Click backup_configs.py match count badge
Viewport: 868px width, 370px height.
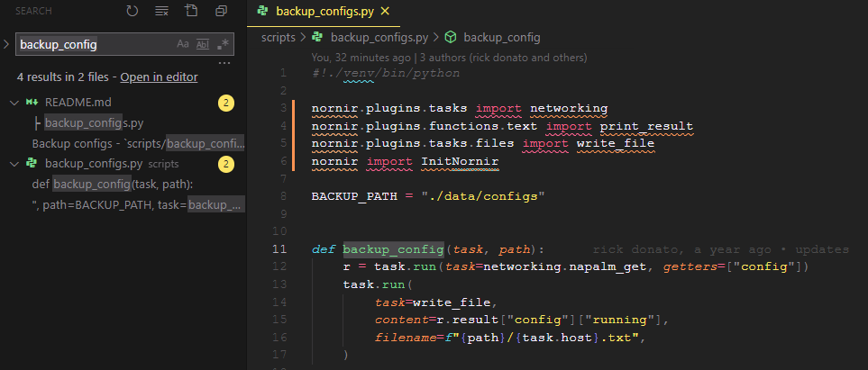pyautogui.click(x=226, y=164)
